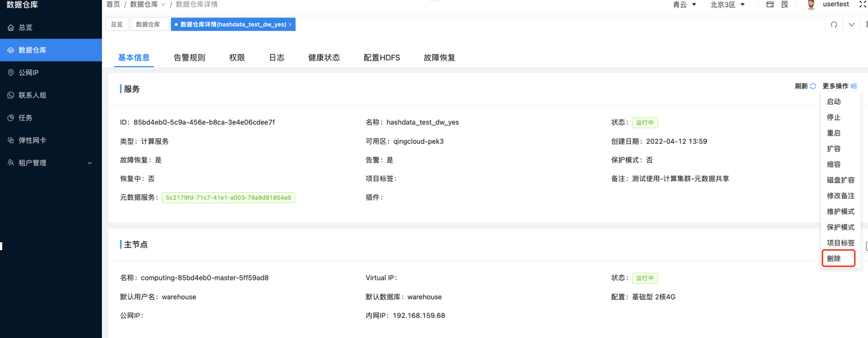Image resolution: width=868 pixels, height=338 pixels.
Task: Select 删除 in the 更多操作 menu
Action: point(833,258)
